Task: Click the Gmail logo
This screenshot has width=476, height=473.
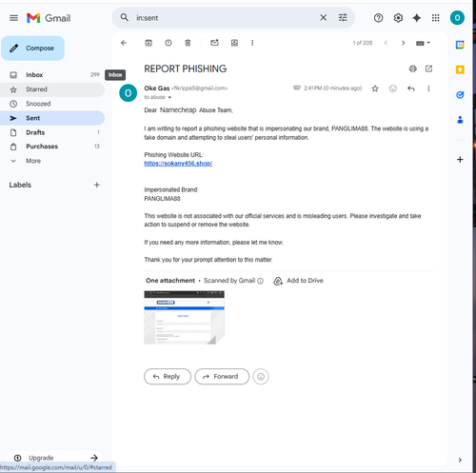Action: pyautogui.click(x=49, y=18)
